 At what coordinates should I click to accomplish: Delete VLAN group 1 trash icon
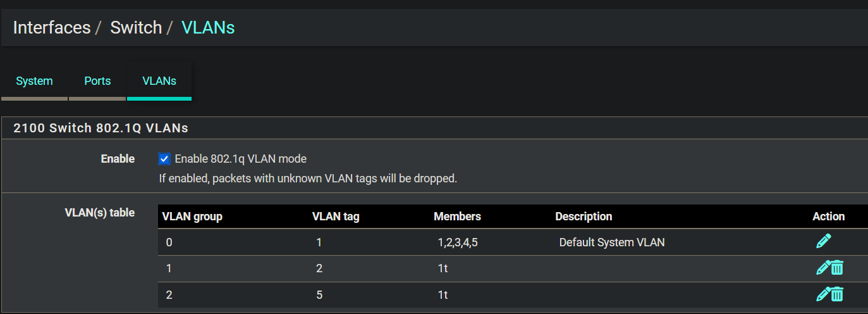tap(837, 268)
